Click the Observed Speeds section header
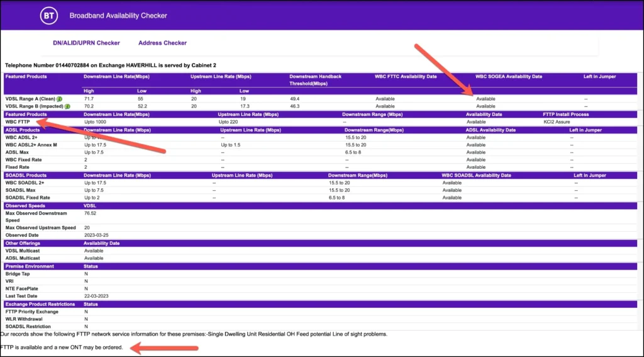The height and width of the screenshot is (357, 644). pos(25,206)
